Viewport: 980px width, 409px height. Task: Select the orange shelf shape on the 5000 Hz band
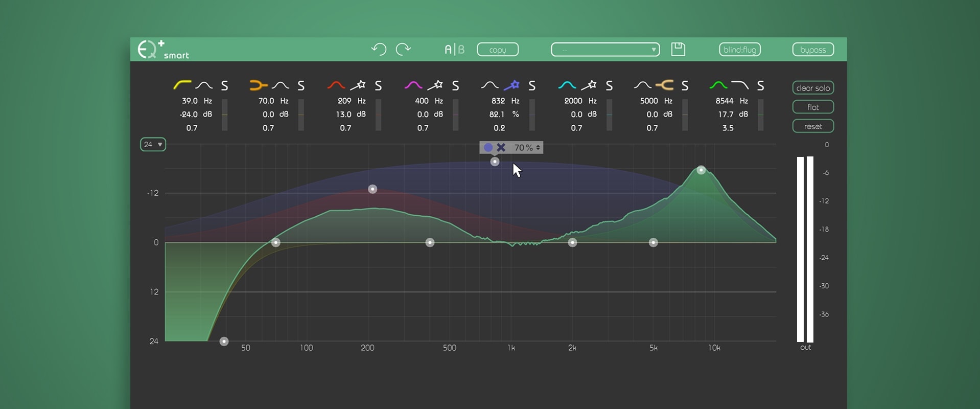pyautogui.click(x=664, y=85)
